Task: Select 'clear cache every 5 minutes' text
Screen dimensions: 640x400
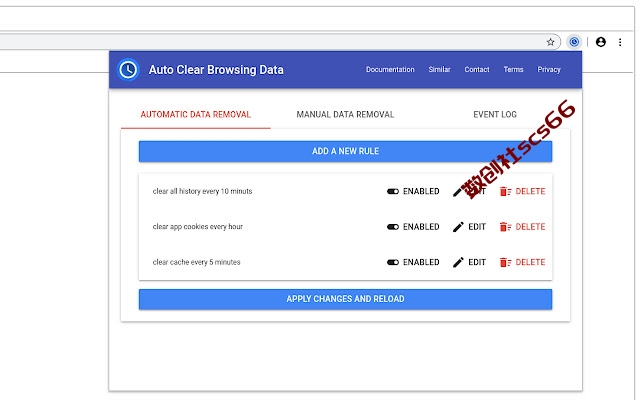Action: [196, 262]
